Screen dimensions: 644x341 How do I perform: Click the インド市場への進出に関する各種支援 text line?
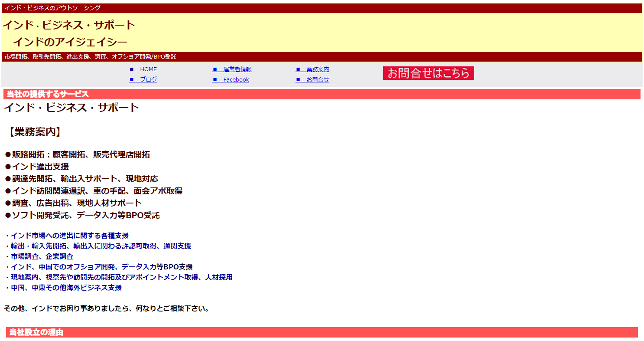[69, 236]
